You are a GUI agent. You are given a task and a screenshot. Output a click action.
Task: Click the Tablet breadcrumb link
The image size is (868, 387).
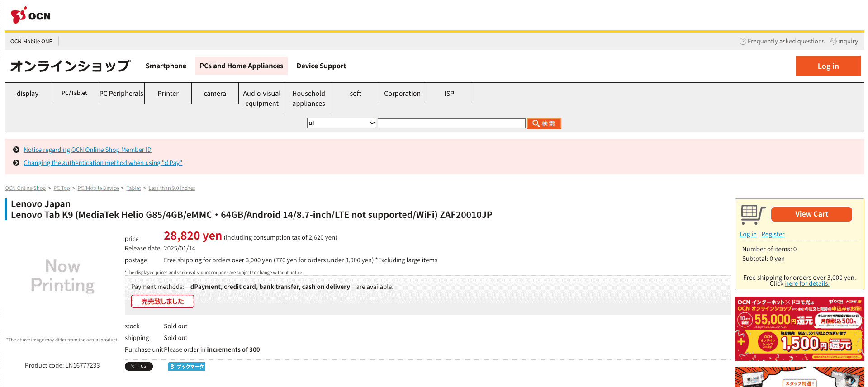(133, 188)
